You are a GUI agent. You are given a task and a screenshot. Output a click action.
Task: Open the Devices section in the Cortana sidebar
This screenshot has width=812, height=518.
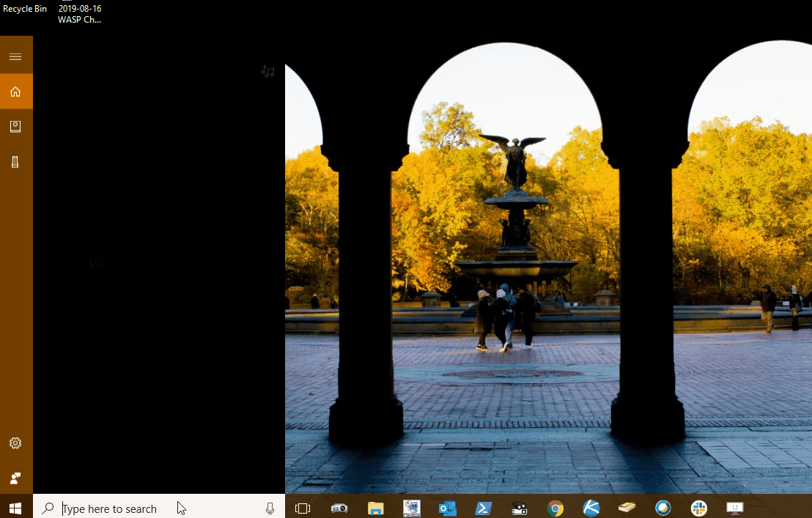(x=15, y=162)
